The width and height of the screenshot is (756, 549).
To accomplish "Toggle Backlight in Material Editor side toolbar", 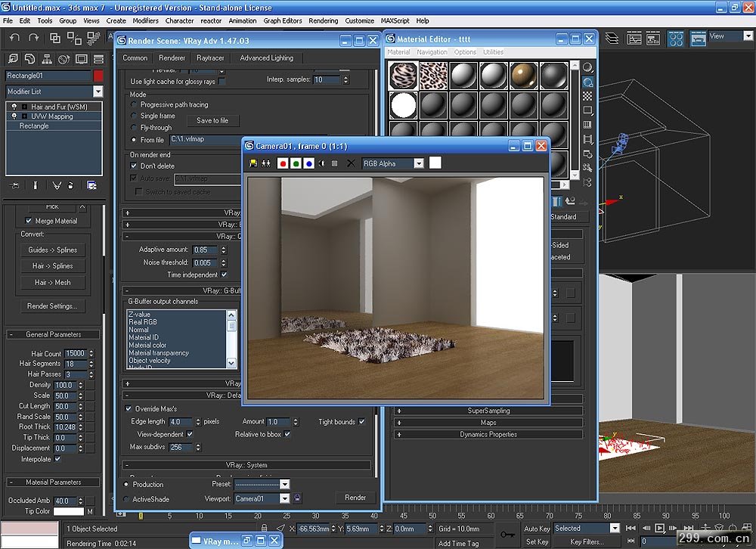I will tap(587, 82).
